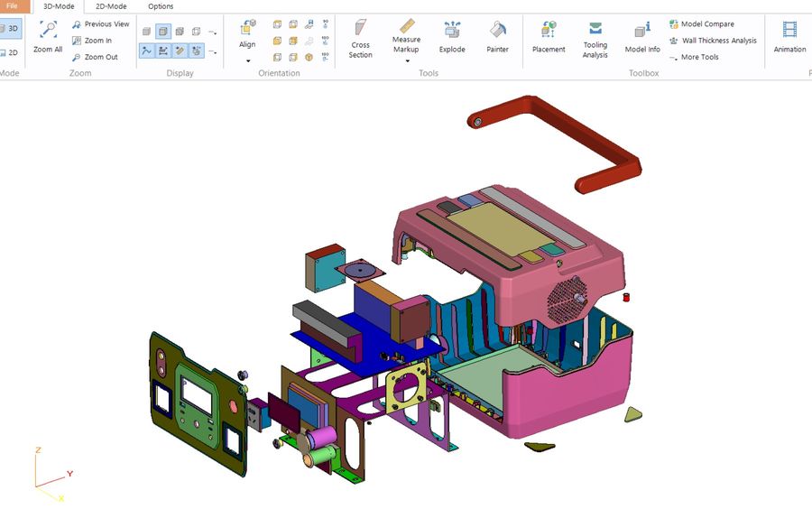Image resolution: width=812 pixels, height=509 pixels.
Task: Click the Previous View button
Action: pos(101,23)
